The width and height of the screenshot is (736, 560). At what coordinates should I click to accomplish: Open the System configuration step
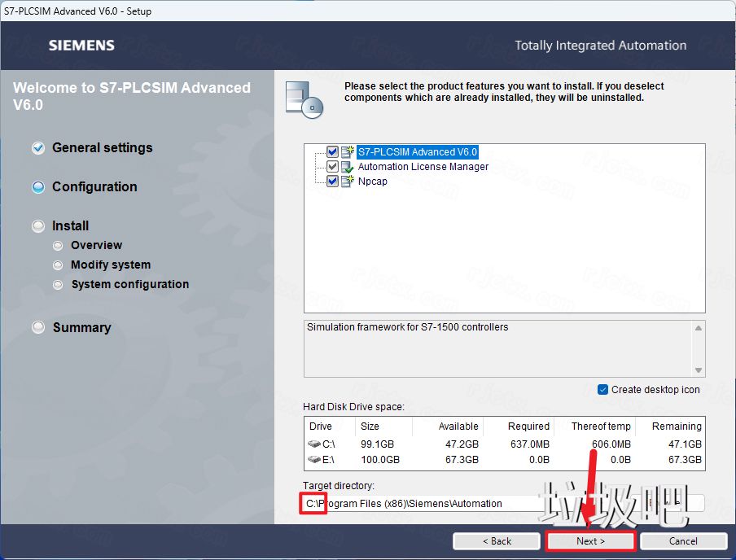(129, 284)
